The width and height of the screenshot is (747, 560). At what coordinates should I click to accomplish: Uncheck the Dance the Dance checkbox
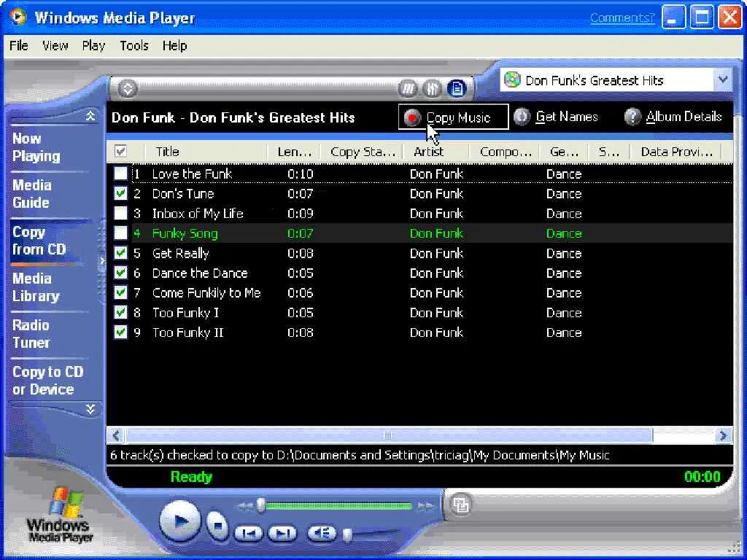[x=120, y=273]
